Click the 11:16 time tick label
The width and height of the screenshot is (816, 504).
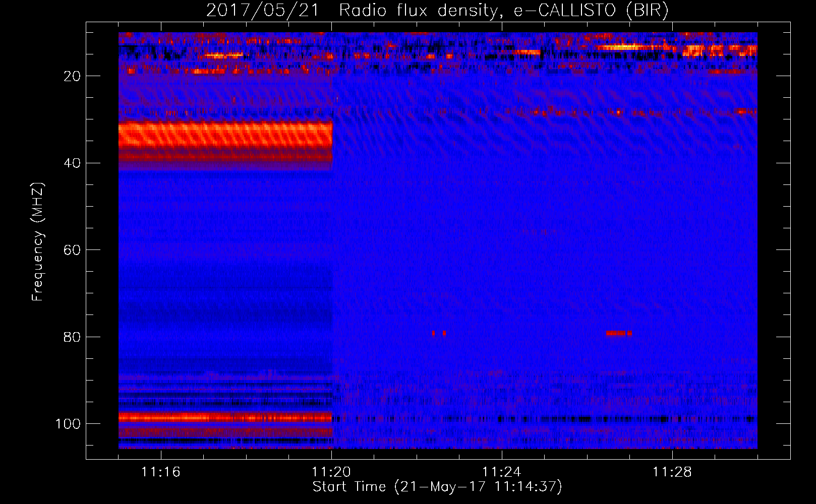(x=161, y=472)
